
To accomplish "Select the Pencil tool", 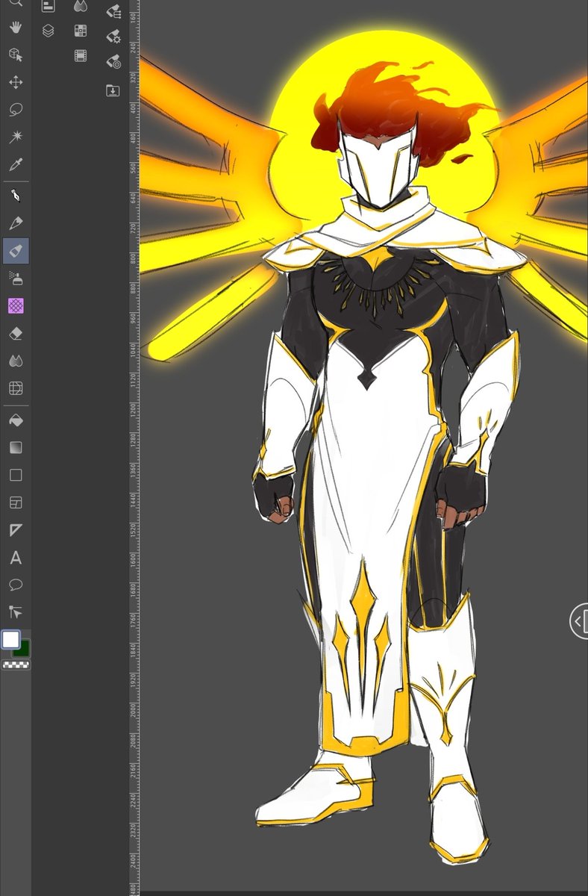I will (16, 223).
